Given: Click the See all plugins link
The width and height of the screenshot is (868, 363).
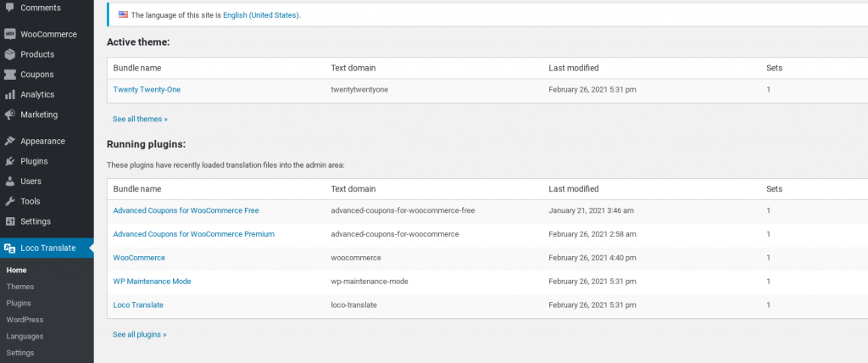Looking at the screenshot, I should click(140, 335).
